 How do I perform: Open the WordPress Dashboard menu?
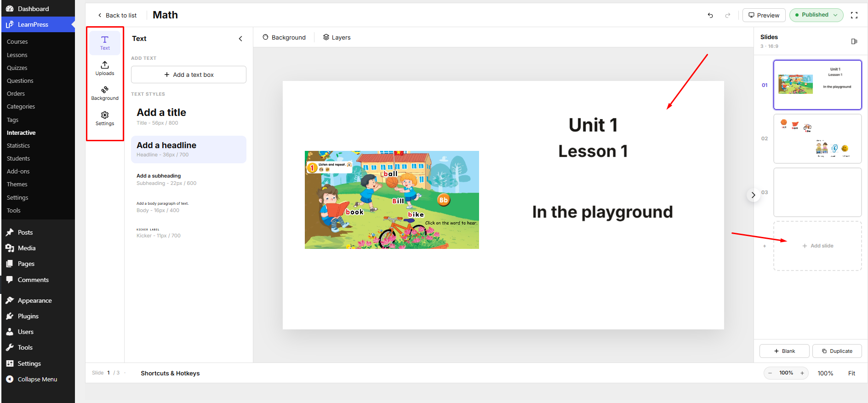click(x=38, y=9)
